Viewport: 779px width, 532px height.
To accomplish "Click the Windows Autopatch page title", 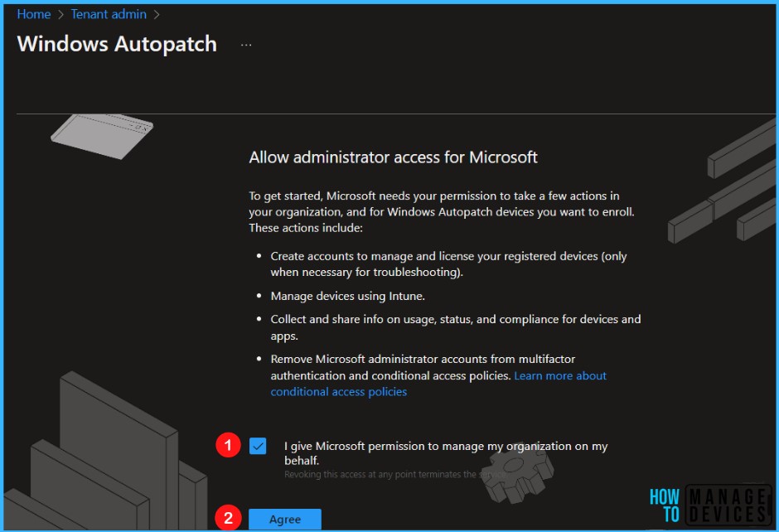I will point(117,44).
